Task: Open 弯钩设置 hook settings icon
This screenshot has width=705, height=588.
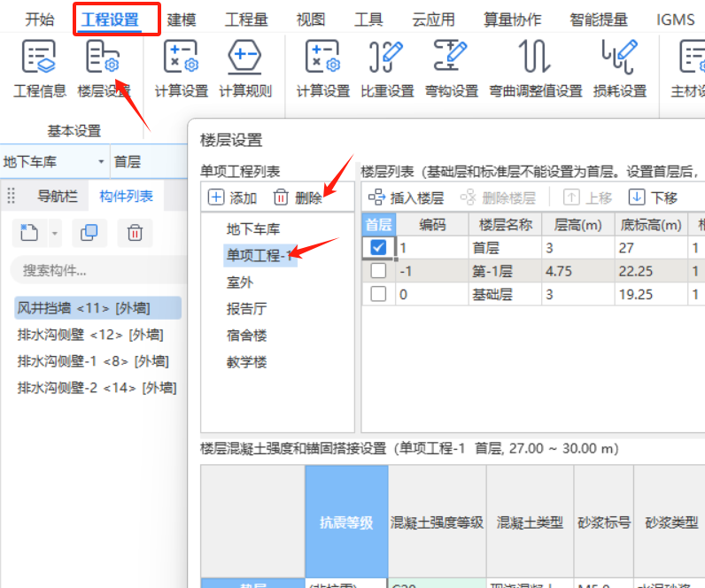Action: 450,57
